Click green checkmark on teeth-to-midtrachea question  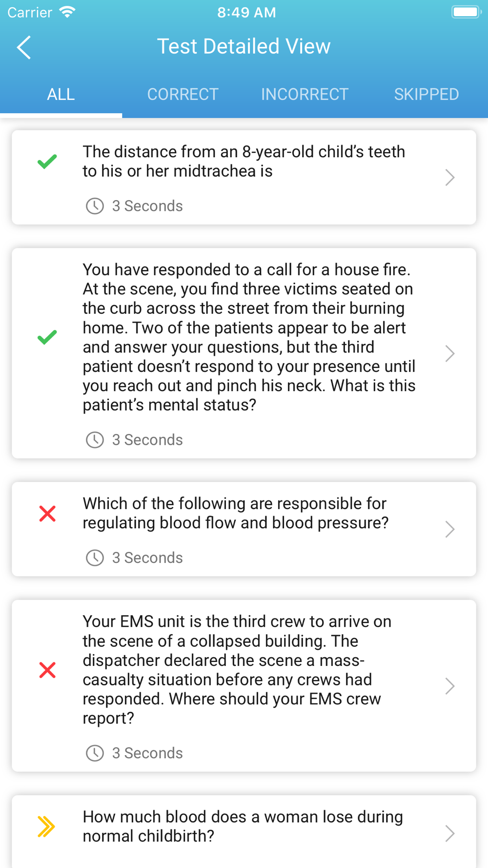point(47,161)
